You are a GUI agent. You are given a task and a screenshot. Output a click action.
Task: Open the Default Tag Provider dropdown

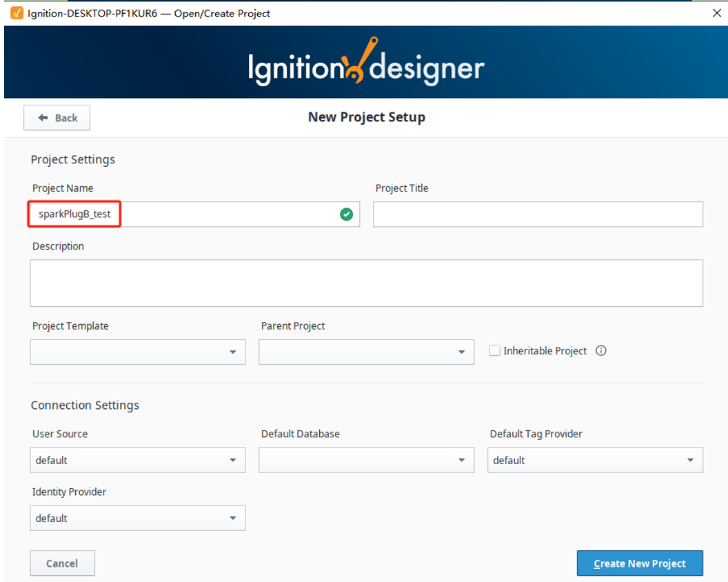tap(595, 460)
